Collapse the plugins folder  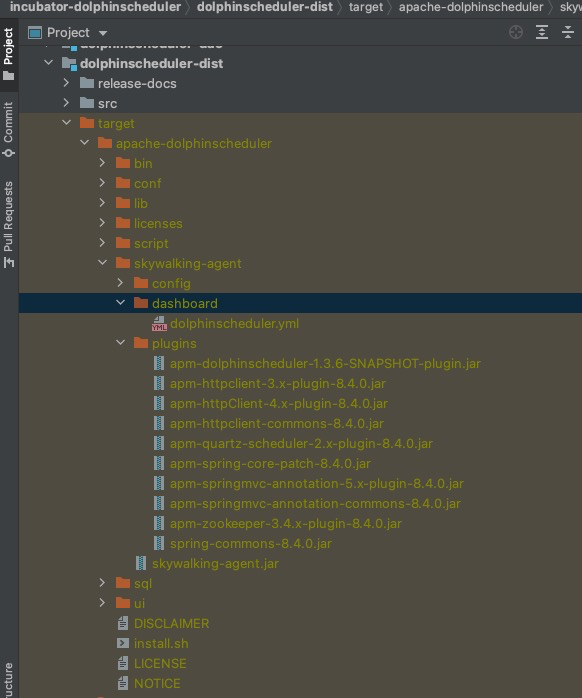pos(120,343)
